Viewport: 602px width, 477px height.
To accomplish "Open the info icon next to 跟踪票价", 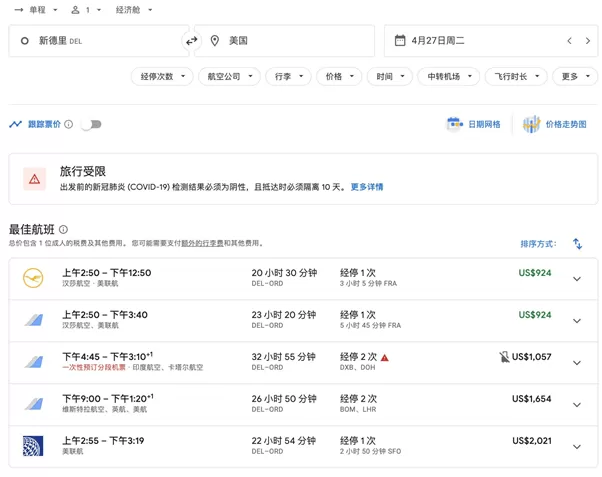I will pos(68,124).
